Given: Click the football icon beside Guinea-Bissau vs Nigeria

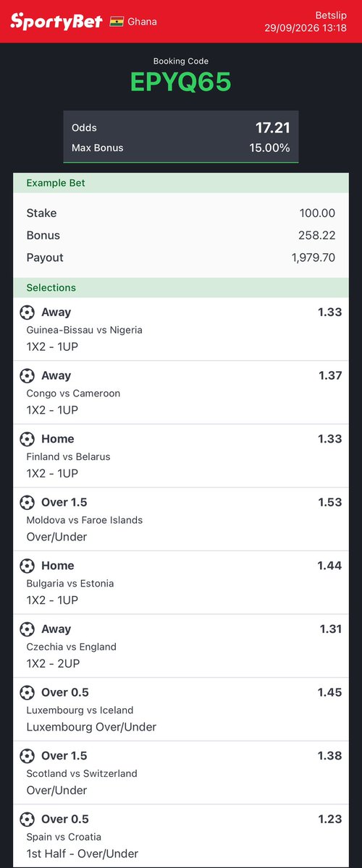Looking at the screenshot, I should click(27, 312).
